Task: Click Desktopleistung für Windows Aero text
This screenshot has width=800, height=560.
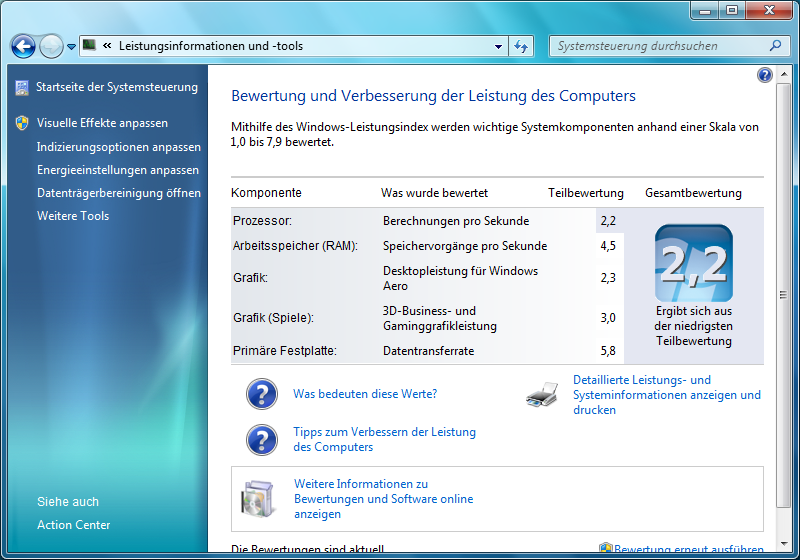Action: [x=460, y=278]
